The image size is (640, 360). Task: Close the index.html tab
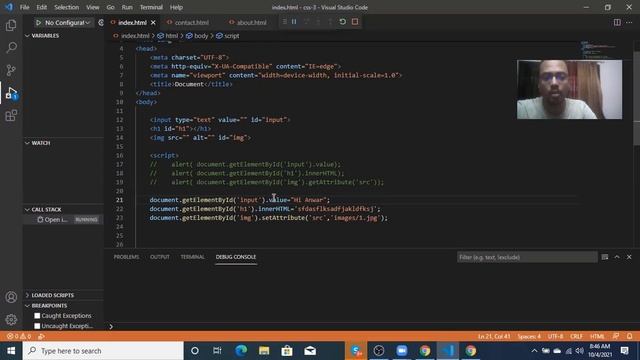[x=153, y=22]
